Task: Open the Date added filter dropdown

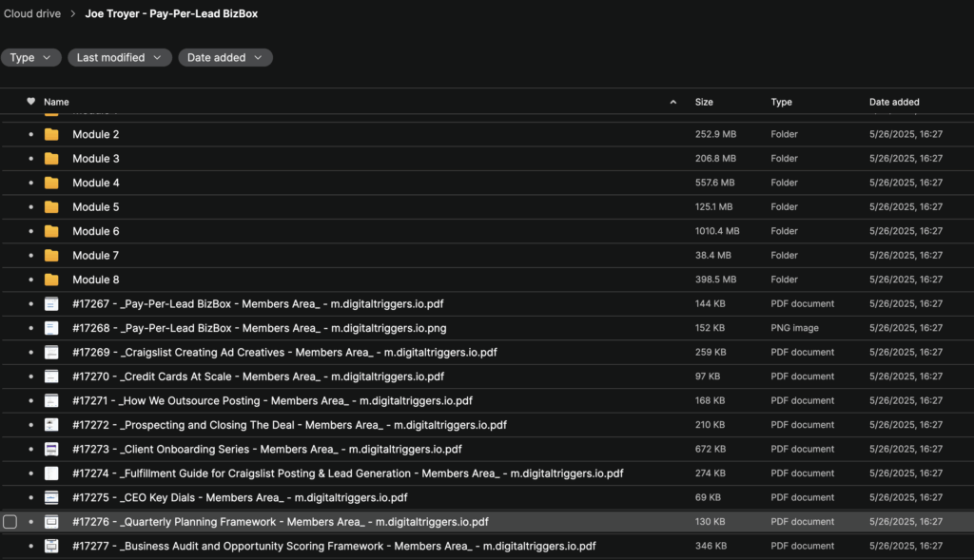Action: pos(224,57)
